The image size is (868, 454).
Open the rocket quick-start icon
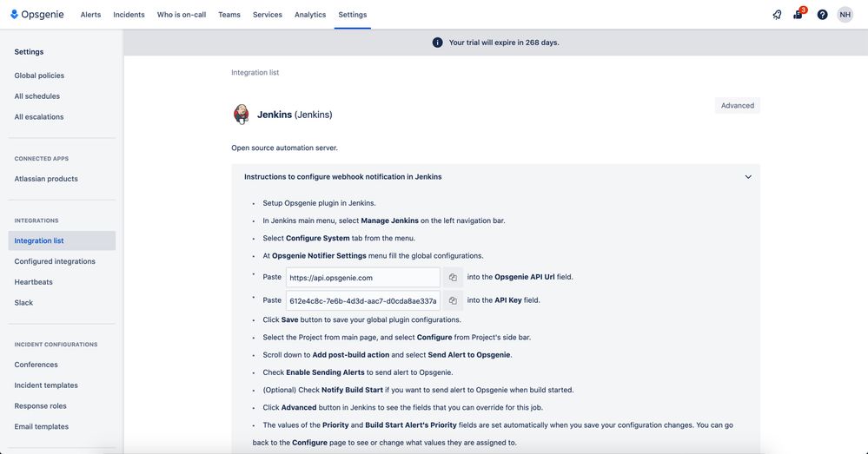(x=778, y=15)
